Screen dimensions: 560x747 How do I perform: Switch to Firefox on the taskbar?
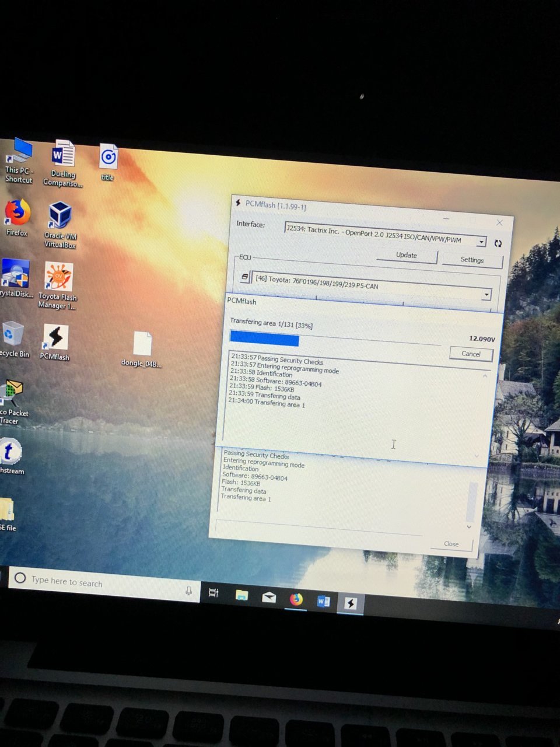click(296, 599)
